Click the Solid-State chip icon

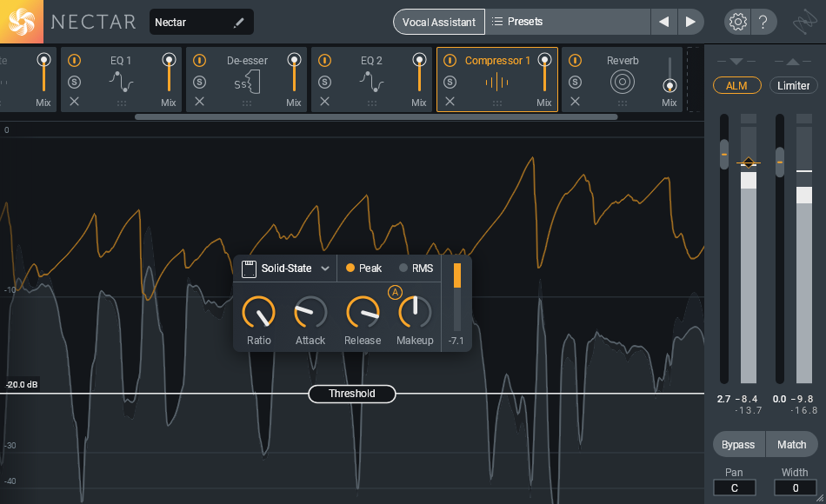(249, 269)
